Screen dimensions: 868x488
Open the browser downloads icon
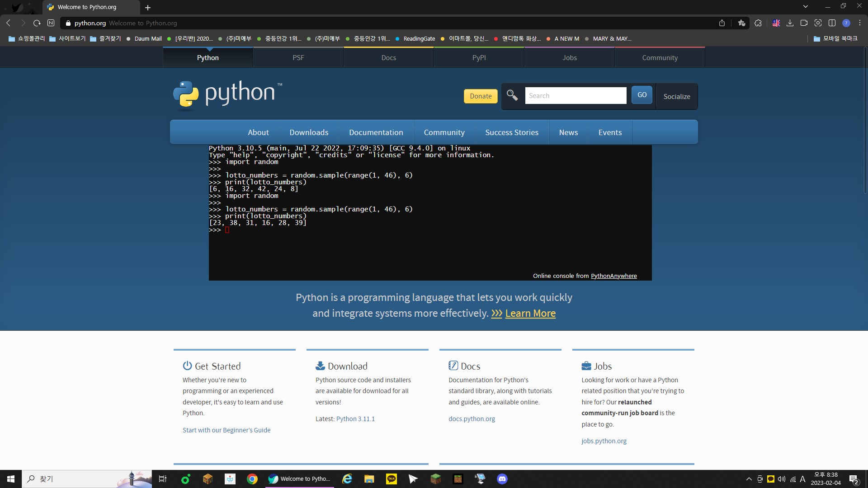tap(790, 23)
